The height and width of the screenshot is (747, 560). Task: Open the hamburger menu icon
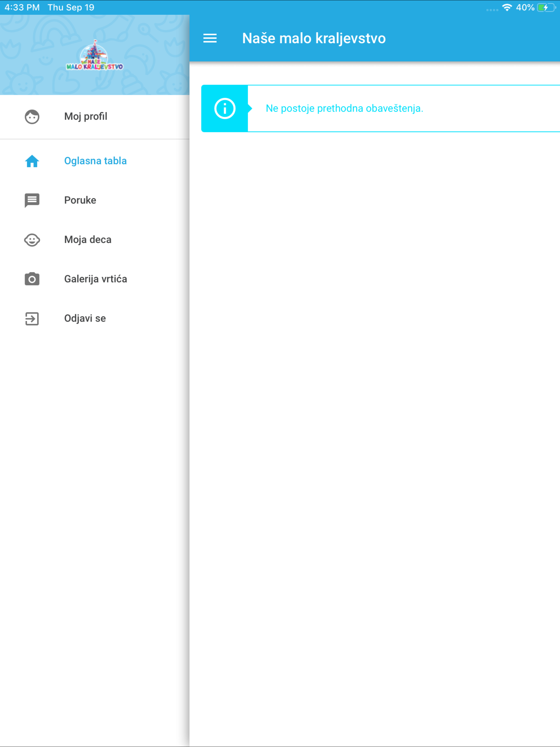(210, 38)
